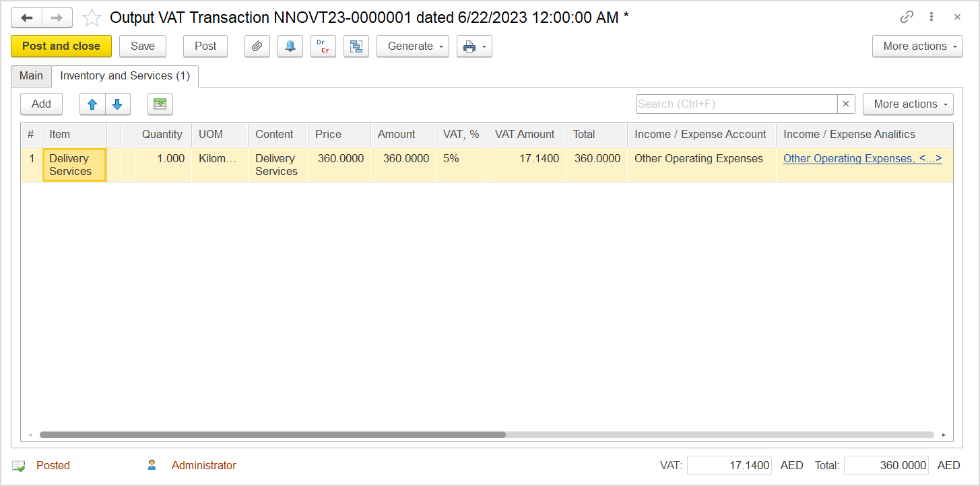Click into the Search (Ctrl+F) field

coord(737,104)
